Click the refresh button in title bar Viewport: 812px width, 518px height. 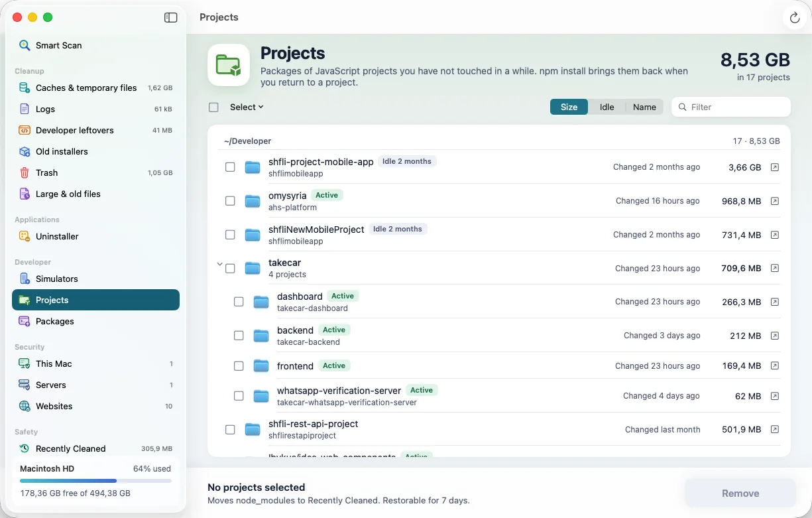pos(795,18)
